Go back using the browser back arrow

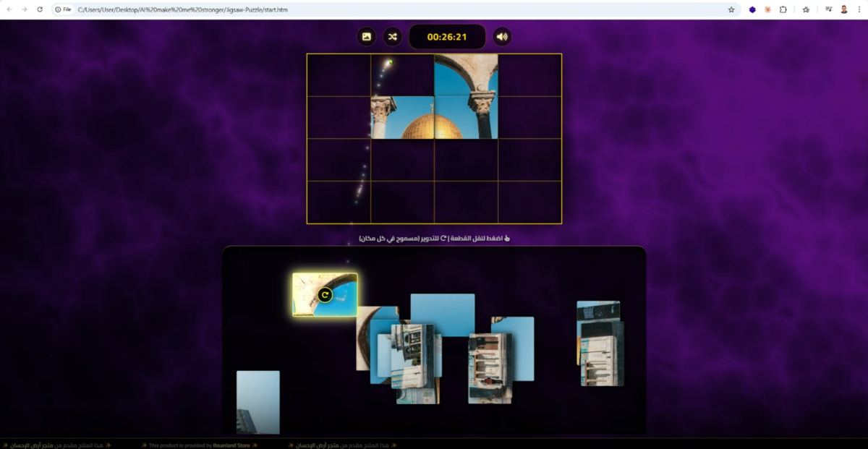(9, 9)
